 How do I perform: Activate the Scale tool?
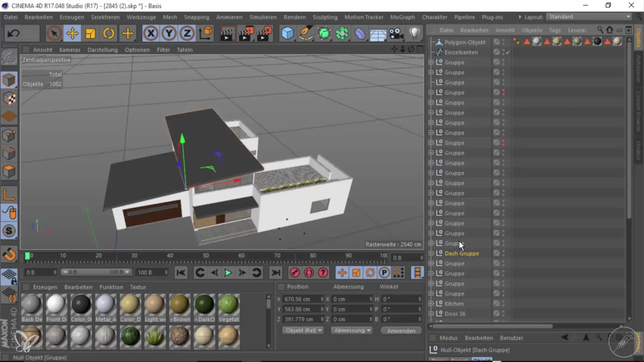[90, 33]
